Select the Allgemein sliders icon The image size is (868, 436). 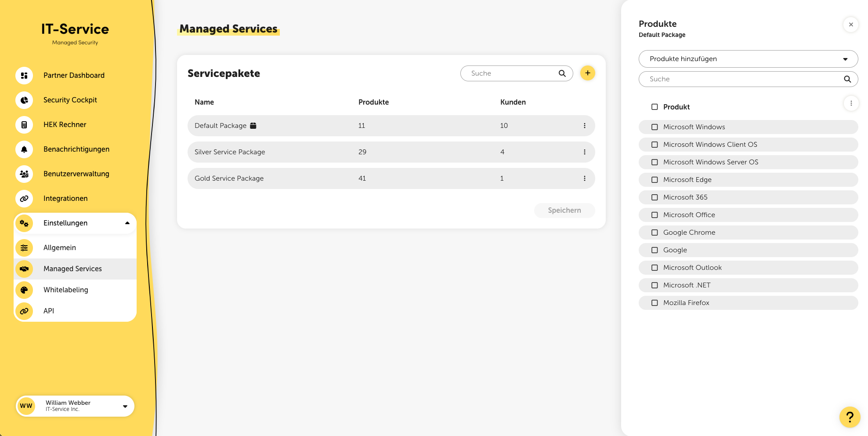click(24, 248)
